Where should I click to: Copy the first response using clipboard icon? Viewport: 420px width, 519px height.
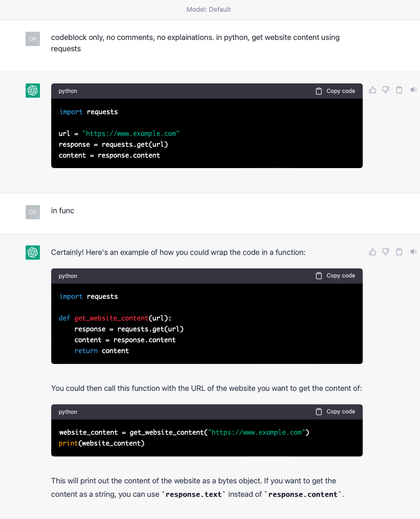(x=399, y=90)
